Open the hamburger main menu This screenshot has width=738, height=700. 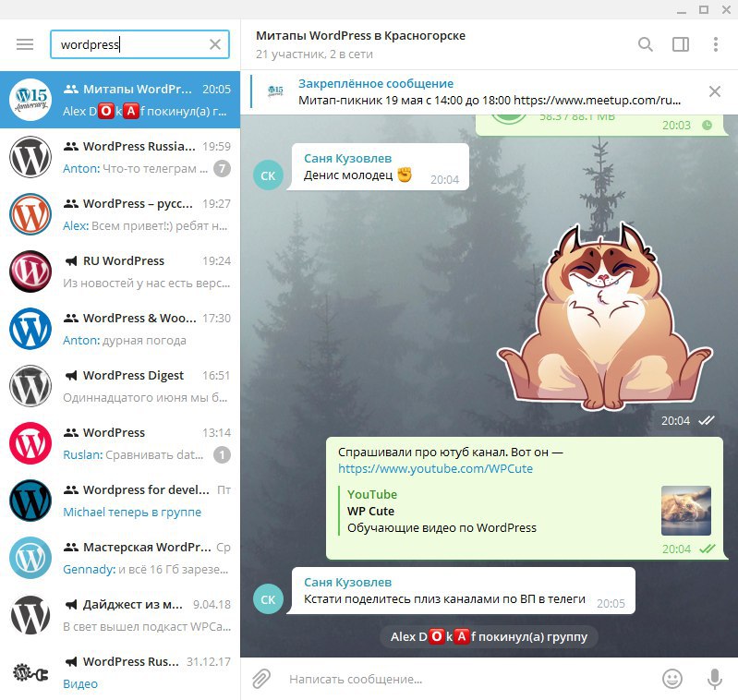pyautogui.click(x=25, y=44)
